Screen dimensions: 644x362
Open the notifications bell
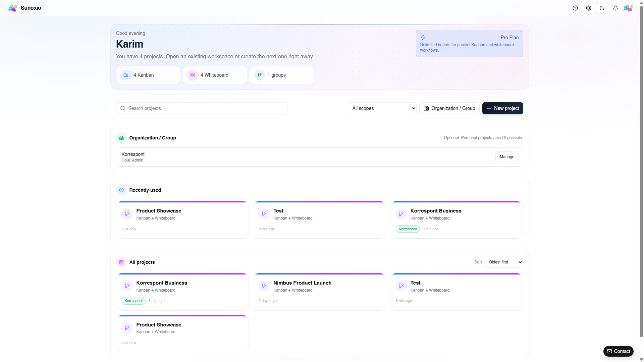click(x=615, y=8)
